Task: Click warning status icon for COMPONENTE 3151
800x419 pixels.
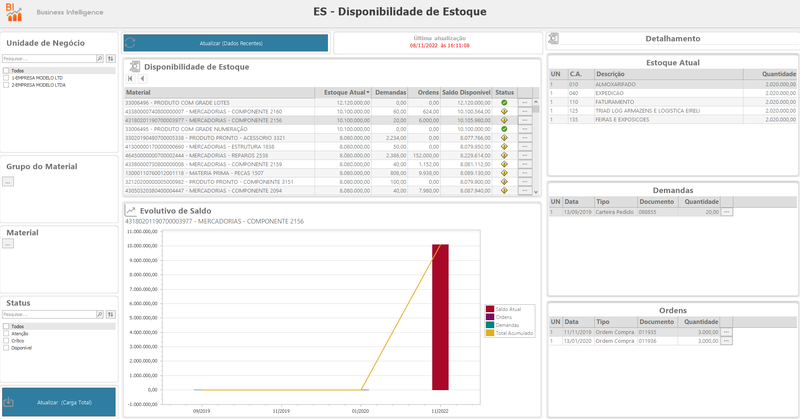Action: click(504, 182)
